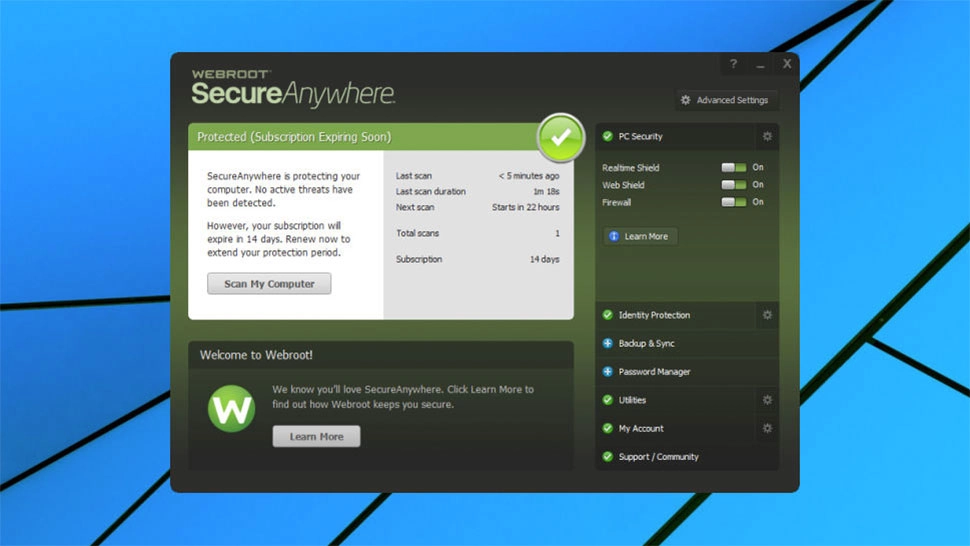
Task: Click the Identity Protection green check icon
Action: point(607,315)
